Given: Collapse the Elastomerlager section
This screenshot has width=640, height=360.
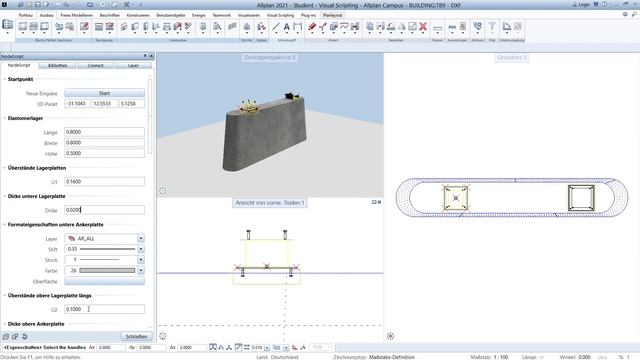Looking at the screenshot, I should [4, 118].
